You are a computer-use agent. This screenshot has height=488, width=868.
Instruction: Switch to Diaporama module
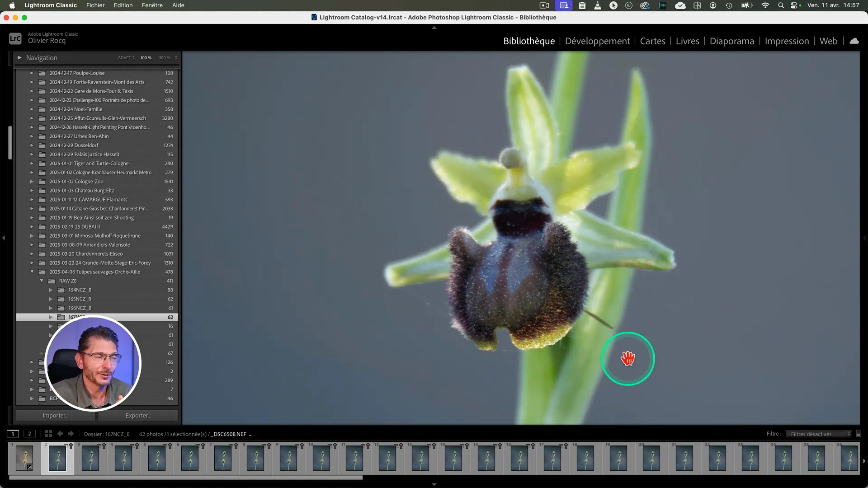732,41
